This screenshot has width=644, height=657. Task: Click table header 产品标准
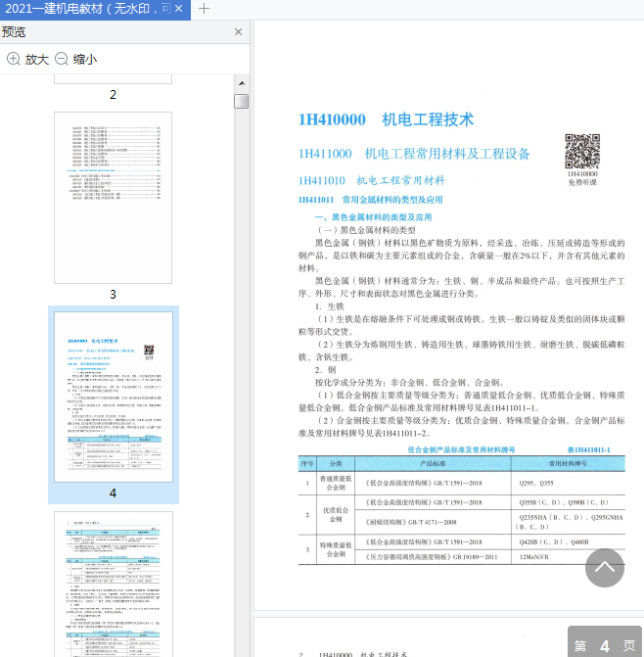pyautogui.click(x=433, y=463)
